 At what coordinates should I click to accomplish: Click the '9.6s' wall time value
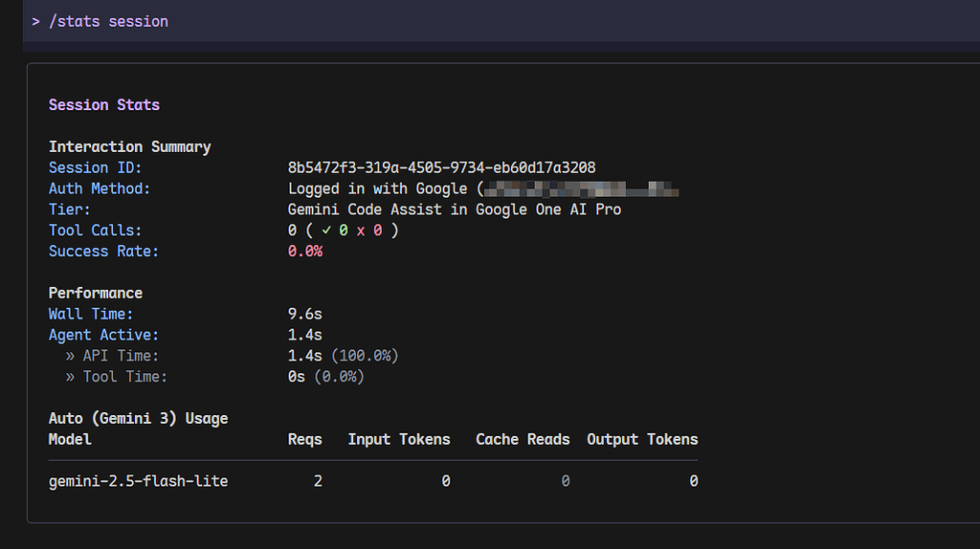pyautogui.click(x=305, y=314)
